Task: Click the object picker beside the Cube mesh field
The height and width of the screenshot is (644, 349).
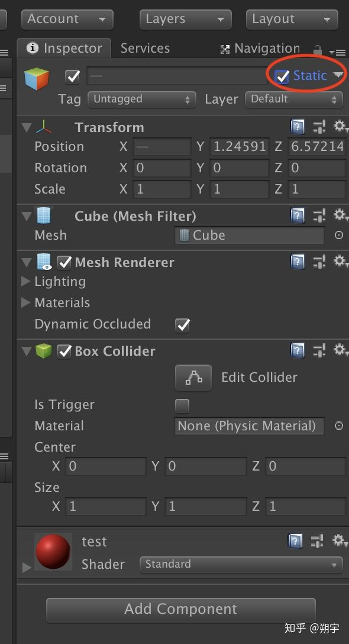Action: tap(338, 235)
